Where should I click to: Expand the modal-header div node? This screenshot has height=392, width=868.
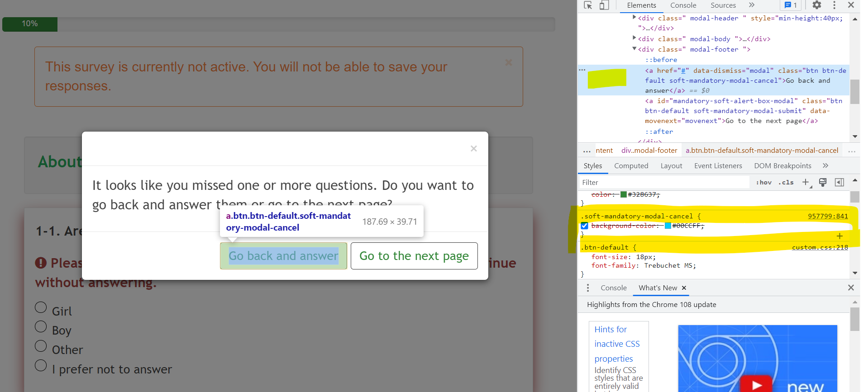[634, 18]
